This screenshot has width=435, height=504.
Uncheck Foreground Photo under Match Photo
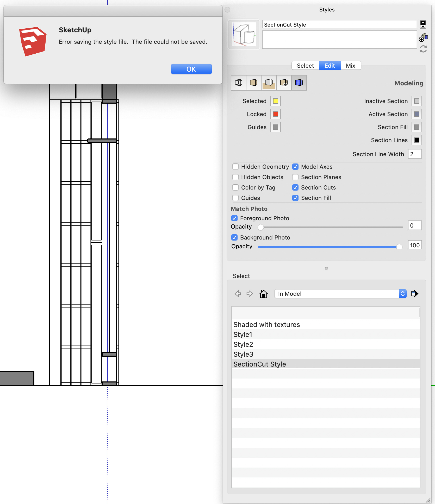pos(234,218)
